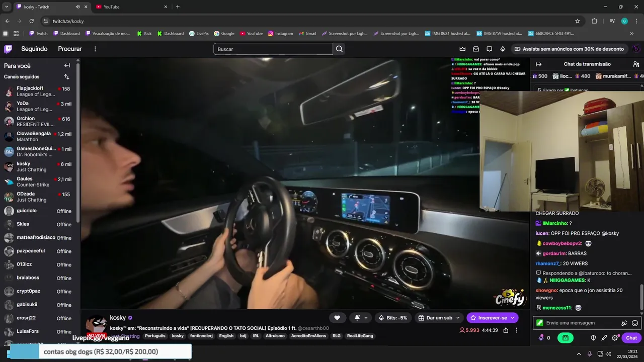Open the chat community users icon
Viewport: 644px width, 362px height.
point(636,64)
